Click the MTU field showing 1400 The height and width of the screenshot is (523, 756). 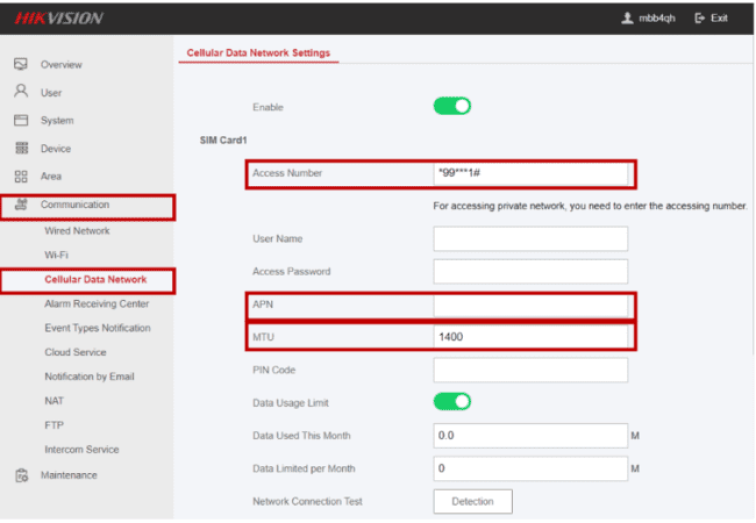(530, 337)
